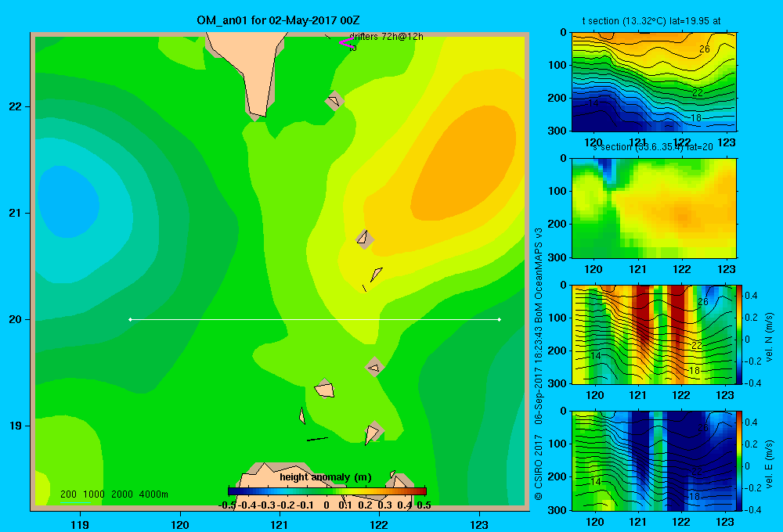Click the 200 depth contour legend entry

(x=68, y=494)
